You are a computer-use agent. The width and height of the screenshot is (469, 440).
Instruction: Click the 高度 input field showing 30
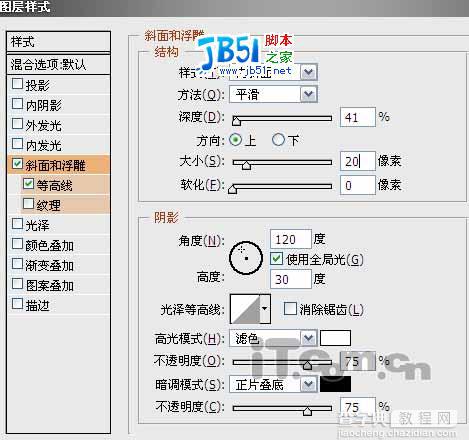coord(291,279)
